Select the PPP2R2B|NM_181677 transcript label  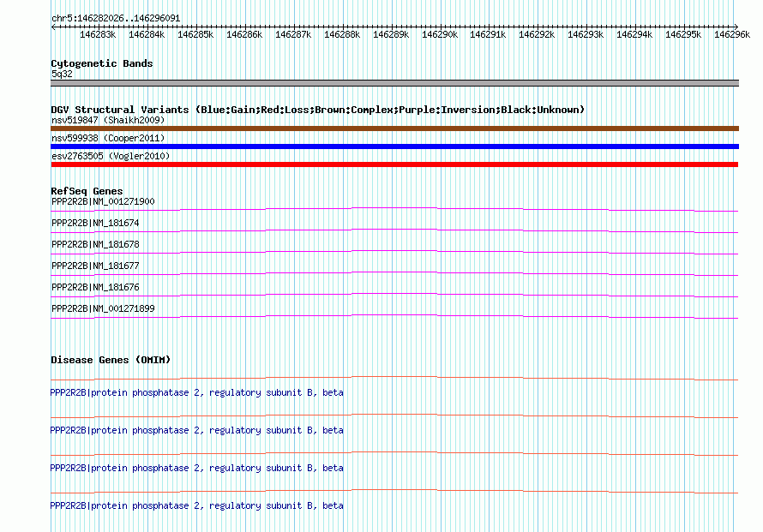[x=95, y=266]
